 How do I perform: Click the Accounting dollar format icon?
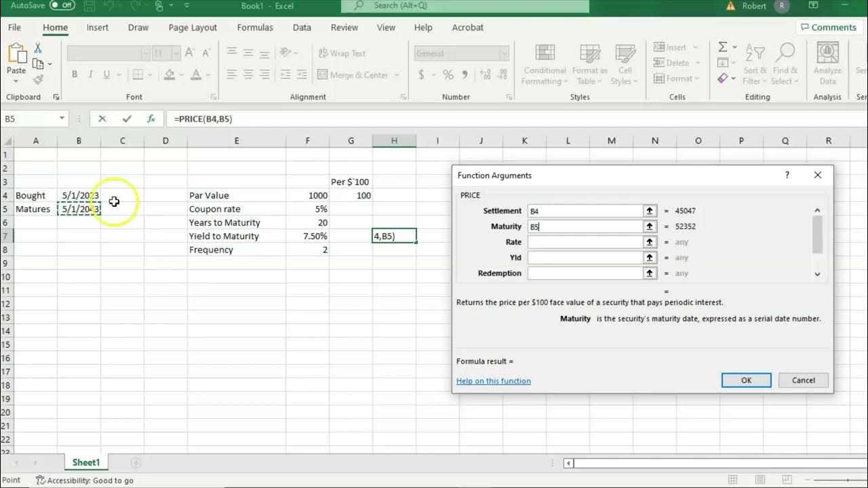(x=421, y=75)
